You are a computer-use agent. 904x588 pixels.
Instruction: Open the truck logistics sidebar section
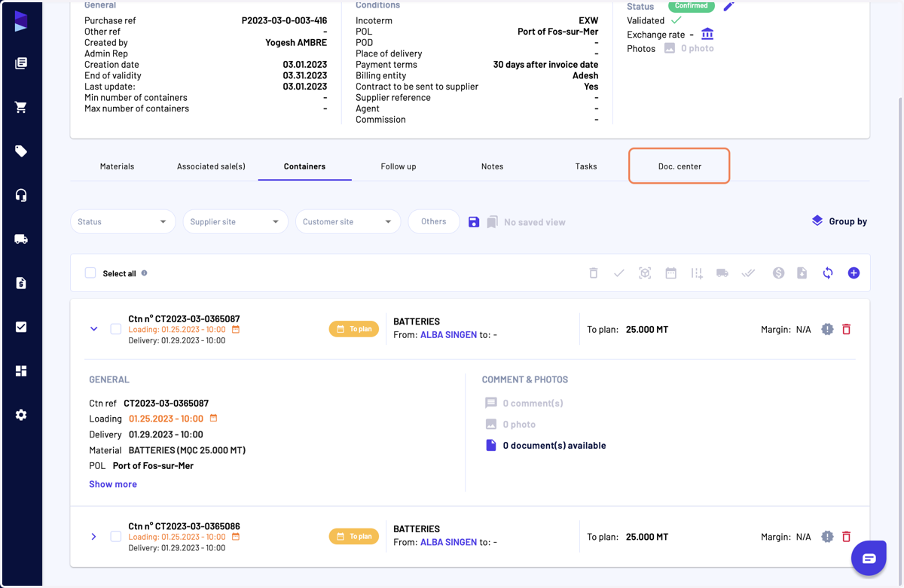pyautogui.click(x=21, y=239)
